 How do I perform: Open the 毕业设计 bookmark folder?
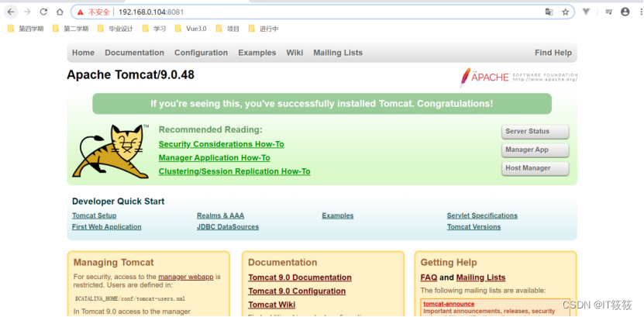pyautogui.click(x=115, y=29)
